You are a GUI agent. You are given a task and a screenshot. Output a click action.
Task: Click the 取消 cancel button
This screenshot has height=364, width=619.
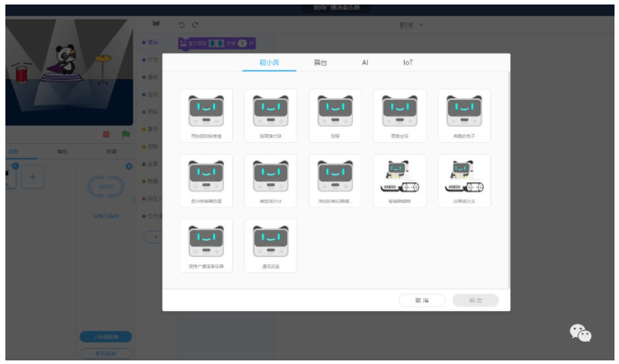pos(422,300)
